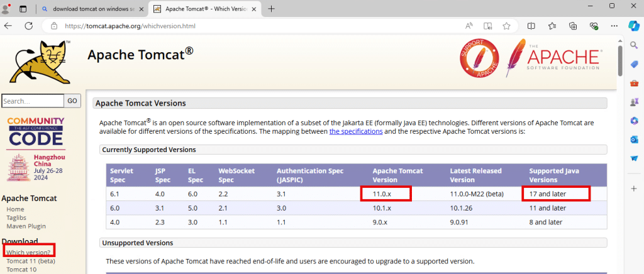Switch to download tomcat on windows tab
This screenshot has height=274, width=644.
click(x=93, y=9)
